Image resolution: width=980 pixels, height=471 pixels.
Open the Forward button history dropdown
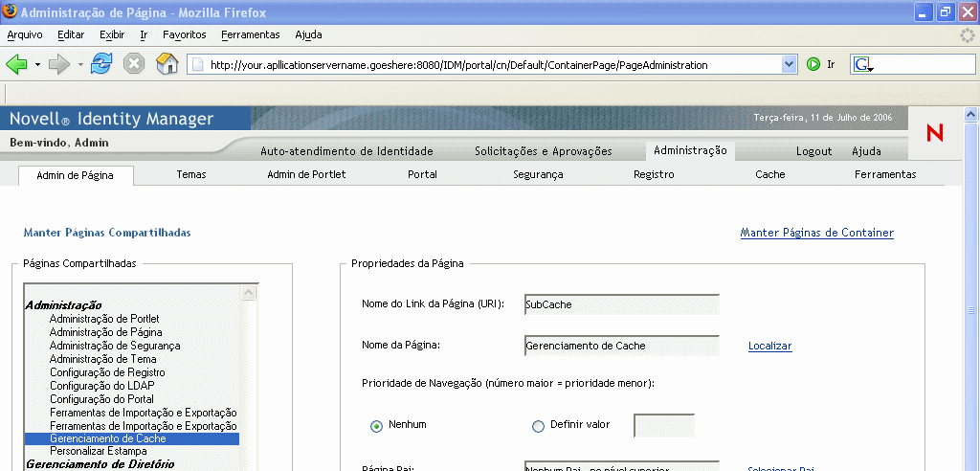[80, 64]
